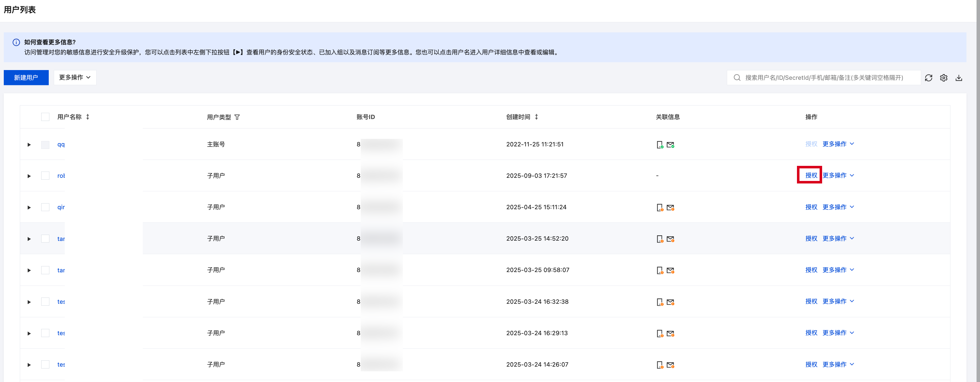
Task: Click email icon in 2025-04-25 row
Action: (x=670, y=208)
